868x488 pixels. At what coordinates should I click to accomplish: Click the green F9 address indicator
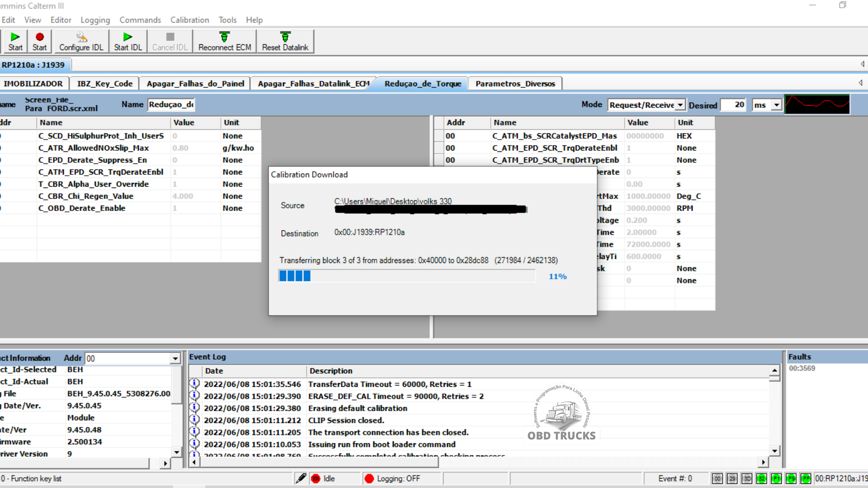point(791,479)
